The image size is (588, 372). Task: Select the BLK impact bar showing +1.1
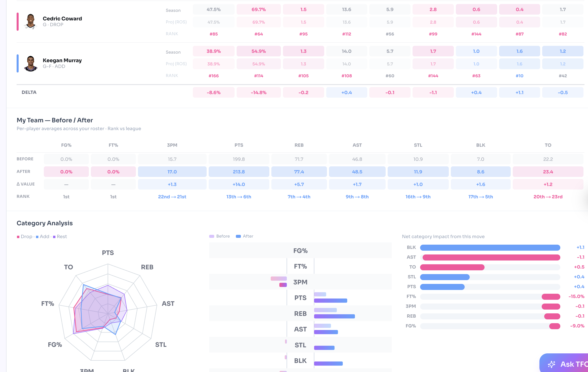pyautogui.click(x=490, y=248)
